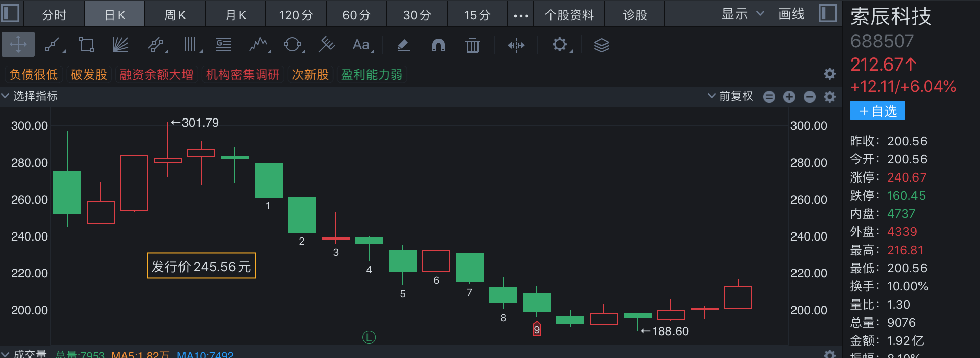Click the plus zoom-in chart button
The width and height of the screenshot is (980, 358).
point(789,97)
